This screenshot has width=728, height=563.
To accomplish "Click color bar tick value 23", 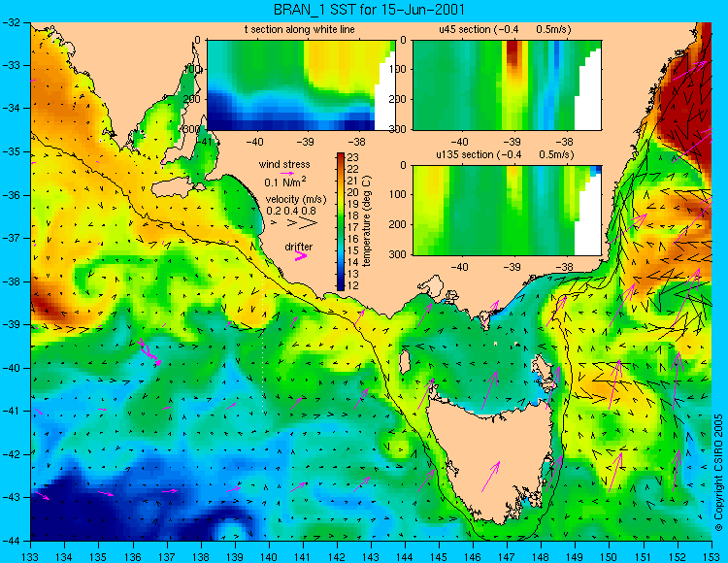I will (x=352, y=157).
